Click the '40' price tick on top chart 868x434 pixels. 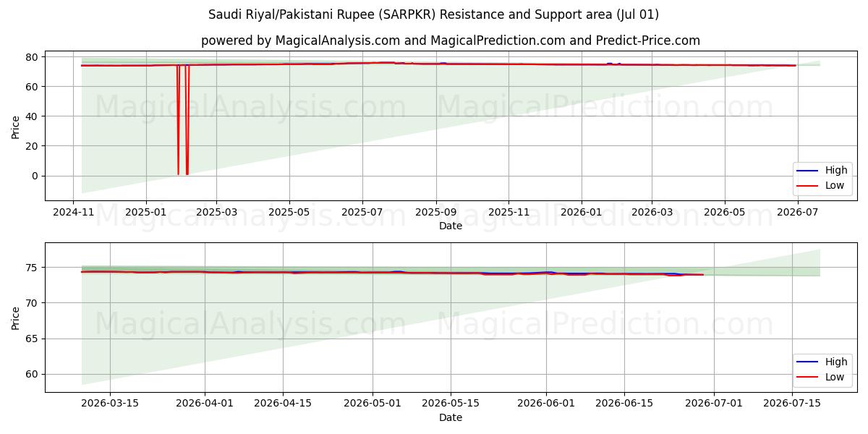tap(33, 116)
